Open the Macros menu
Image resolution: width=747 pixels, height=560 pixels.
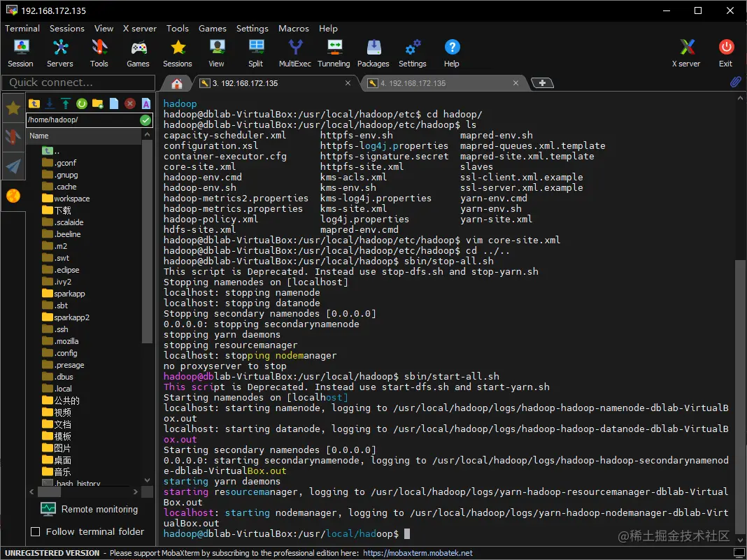pyautogui.click(x=294, y=29)
